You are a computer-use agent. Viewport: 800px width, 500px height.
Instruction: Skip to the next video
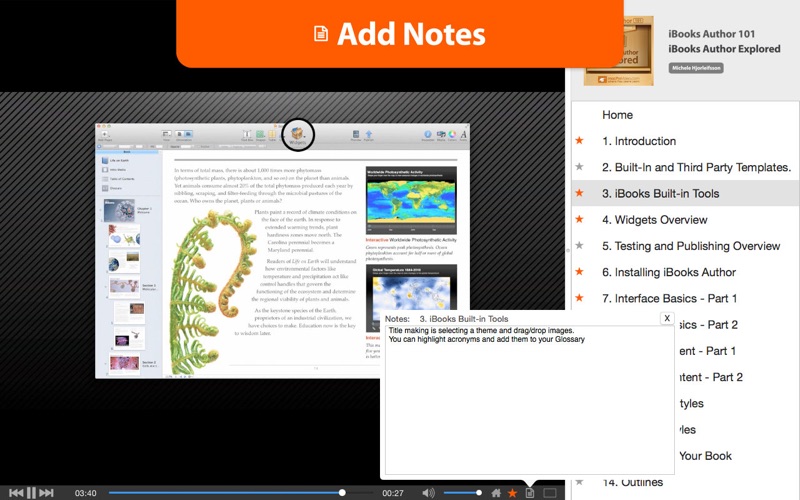46,493
